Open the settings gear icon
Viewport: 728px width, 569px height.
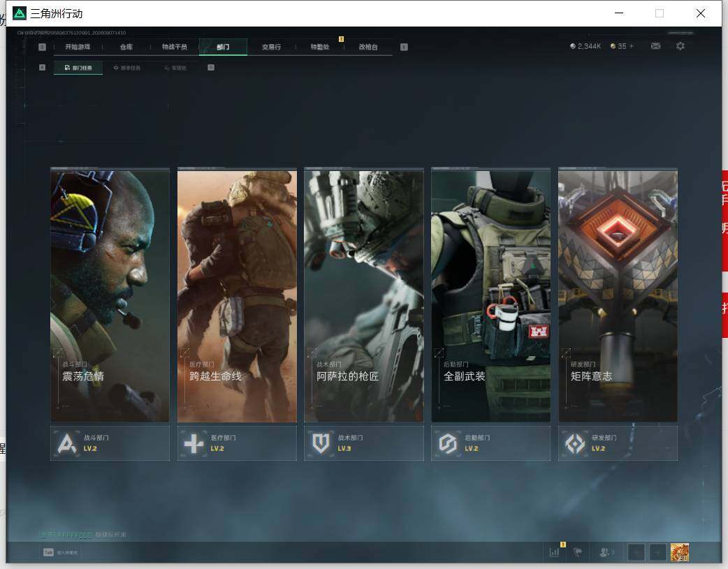[x=680, y=46]
